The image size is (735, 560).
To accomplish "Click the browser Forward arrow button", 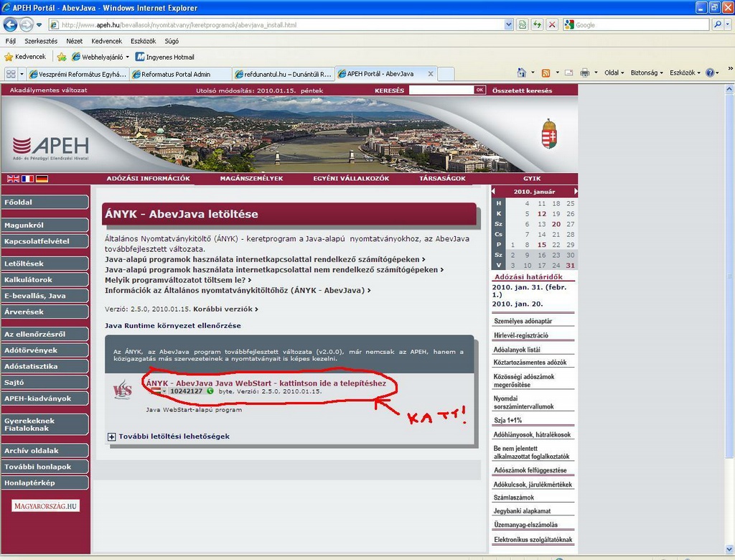I will [27, 24].
